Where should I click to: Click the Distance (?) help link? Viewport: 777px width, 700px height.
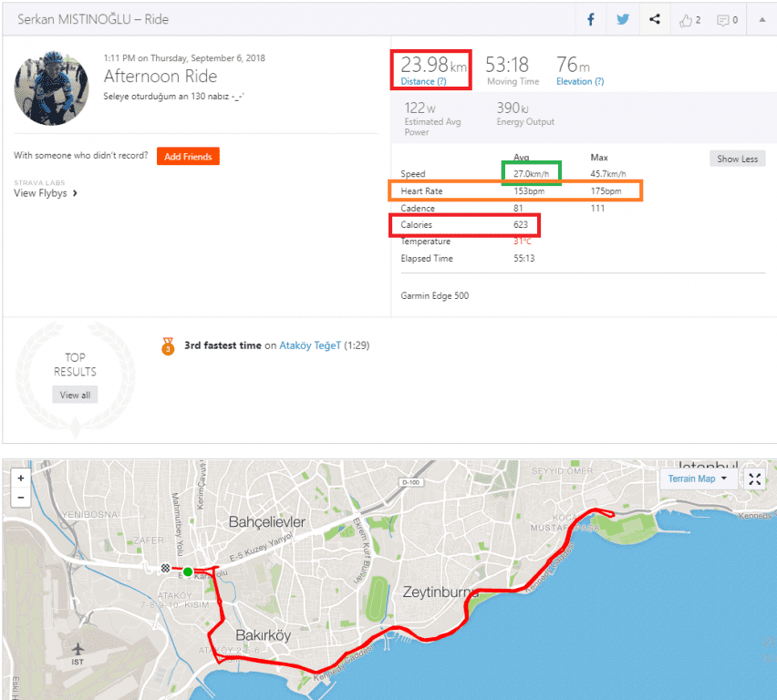(x=422, y=82)
